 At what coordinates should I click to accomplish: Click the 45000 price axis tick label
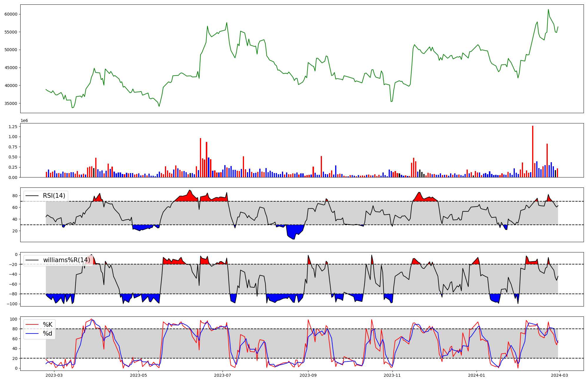click(11, 68)
